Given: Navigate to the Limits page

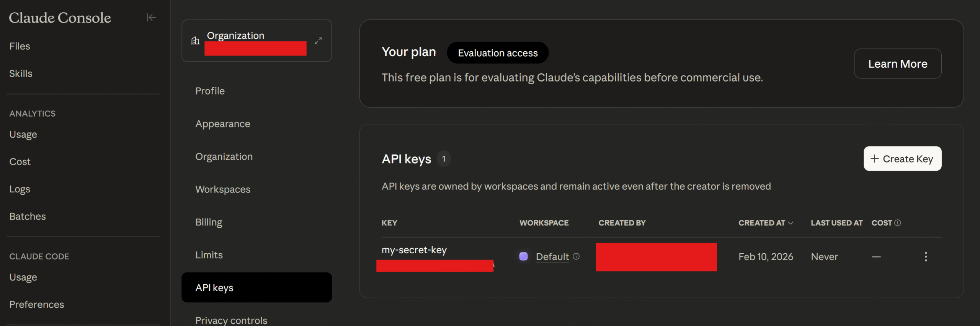Looking at the screenshot, I should click(x=209, y=255).
